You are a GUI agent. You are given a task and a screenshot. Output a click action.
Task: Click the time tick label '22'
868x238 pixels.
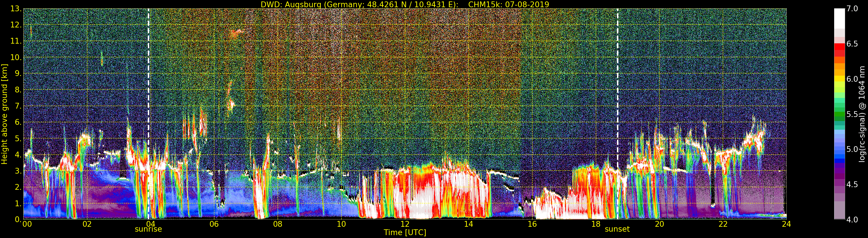tap(723, 224)
